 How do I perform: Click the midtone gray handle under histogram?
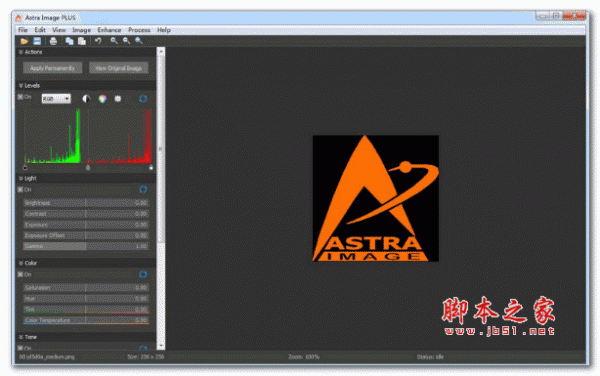[88, 168]
